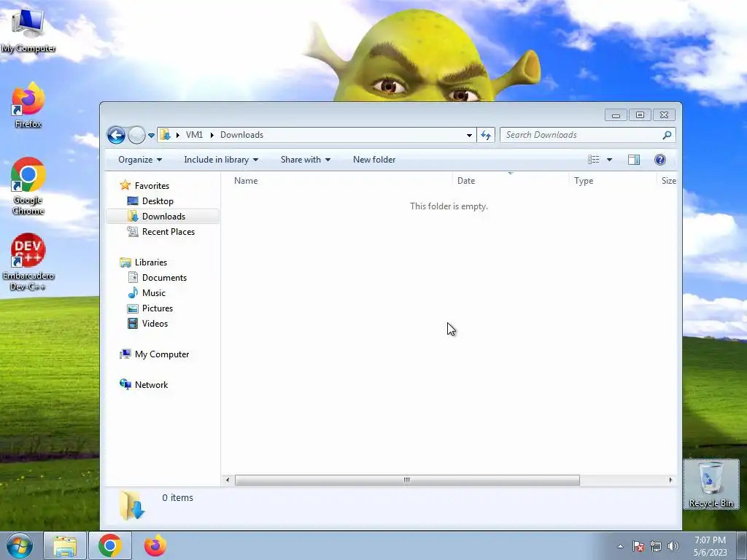Click the scrollbar right arrow
This screenshot has height=560, width=747.
coord(670,480)
